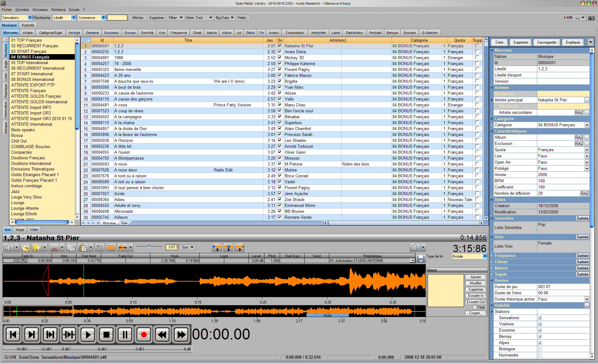598x364 pixels.
Task: Click the undo arrow in the sound toolbar
Action: (100, 247)
